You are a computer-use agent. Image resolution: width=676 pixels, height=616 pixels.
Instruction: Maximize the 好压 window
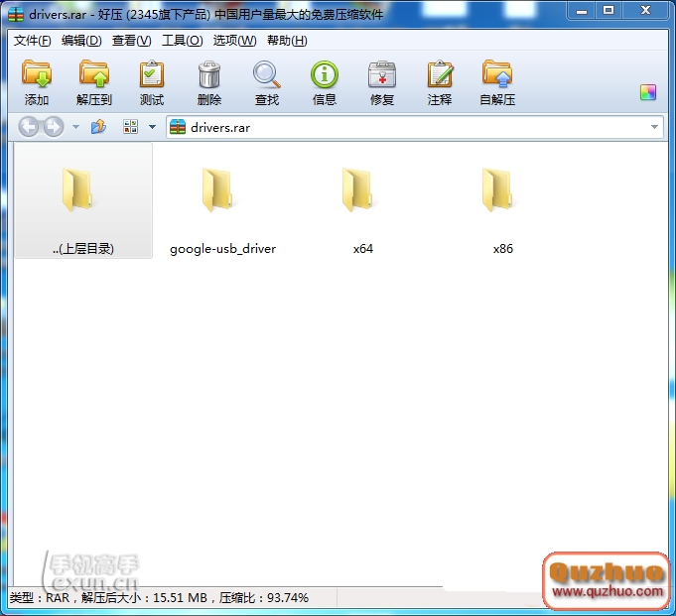coord(608,10)
